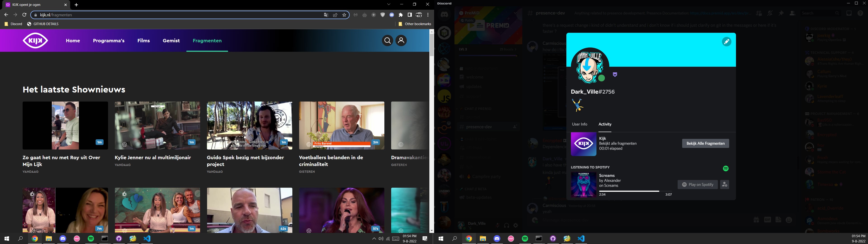The height and width of the screenshot is (244, 868).
Task: Open the Discord bookmark
Action: click(x=13, y=24)
